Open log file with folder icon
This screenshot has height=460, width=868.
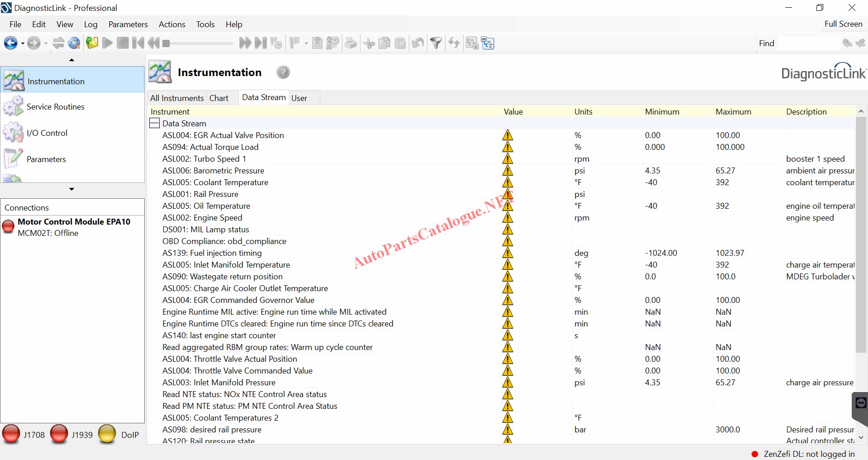[92, 43]
